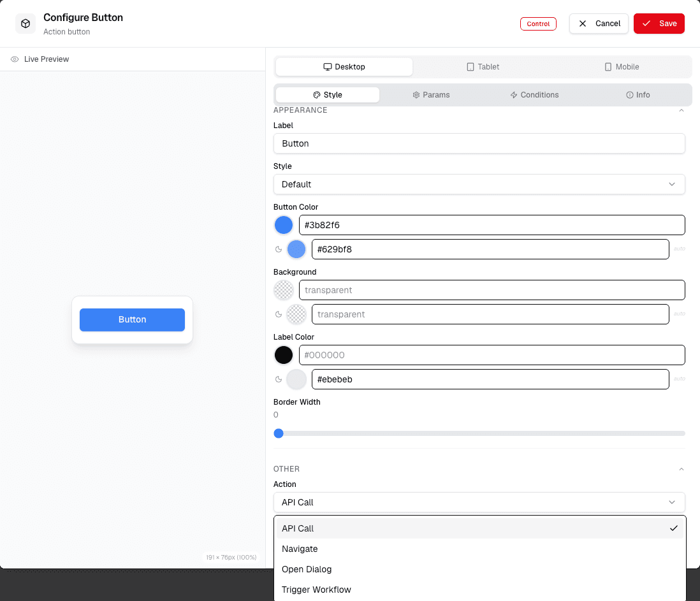The image size is (700, 601).
Task: Open the Style dropdown showing Default
Action: tap(479, 184)
